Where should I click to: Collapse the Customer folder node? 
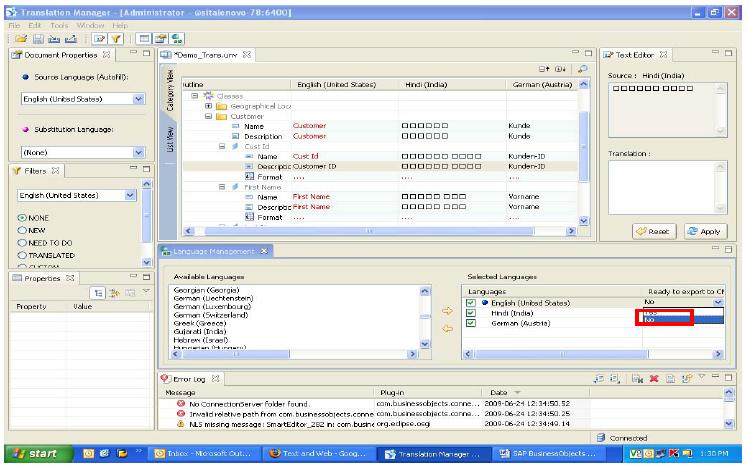208,116
